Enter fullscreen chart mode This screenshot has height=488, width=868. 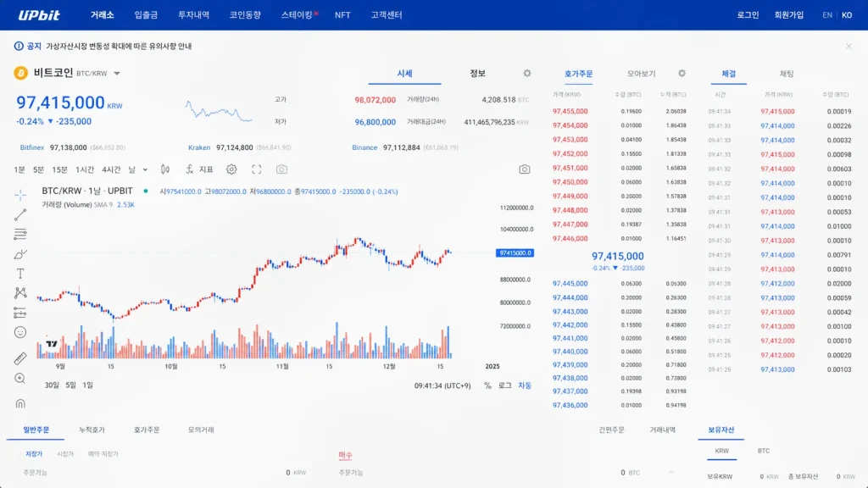[256, 169]
